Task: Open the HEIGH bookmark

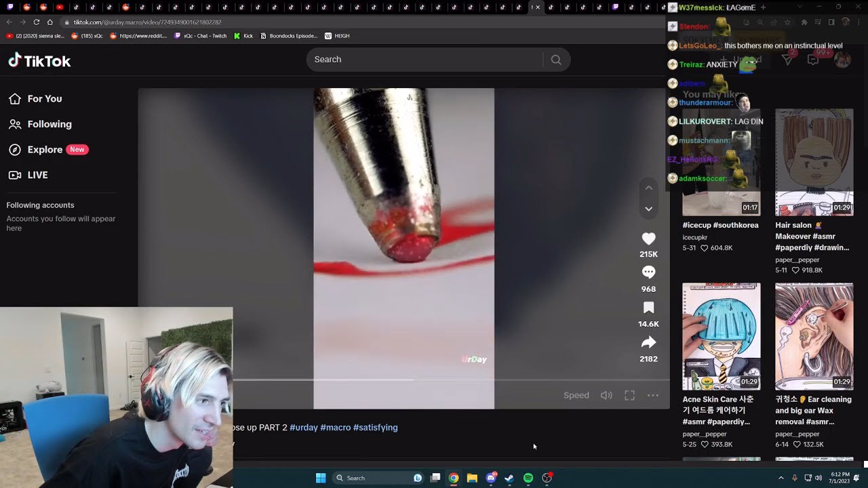Action: click(x=337, y=36)
